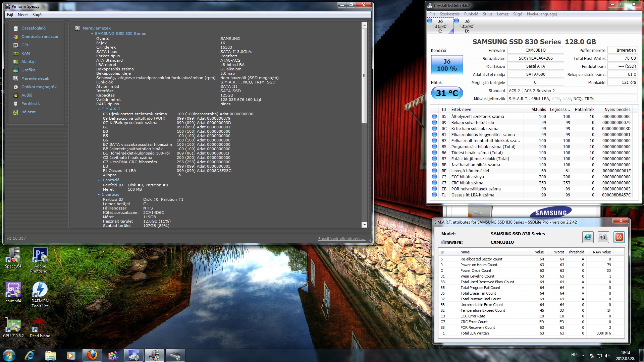Open Grafika section in Speccy sidebar
This screenshot has height=362, width=644.
[x=28, y=70]
